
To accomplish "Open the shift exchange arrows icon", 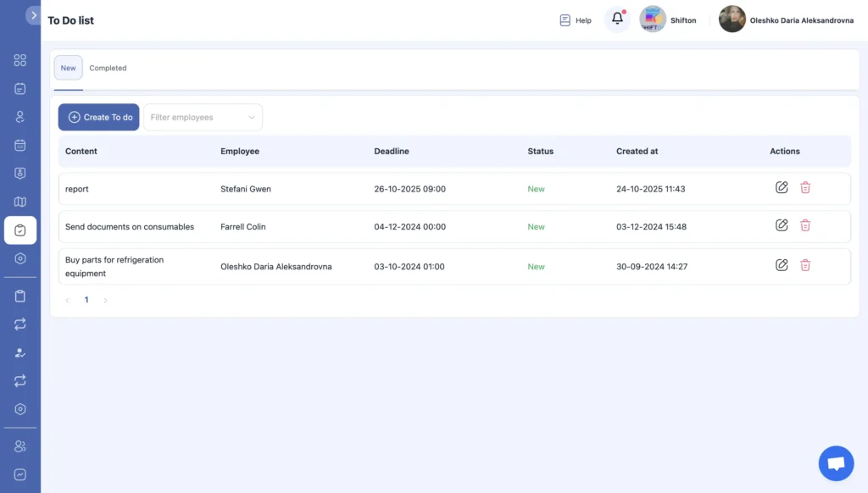I will pyautogui.click(x=20, y=324).
